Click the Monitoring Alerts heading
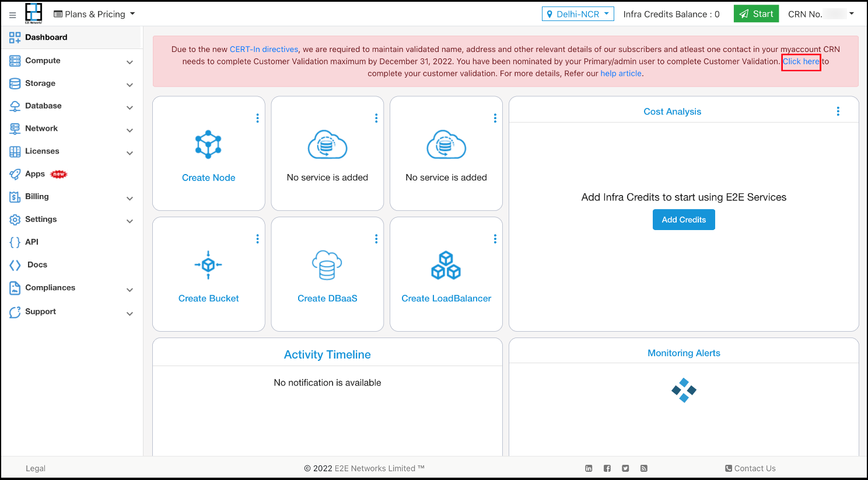Image resolution: width=868 pixels, height=480 pixels. 684,353
